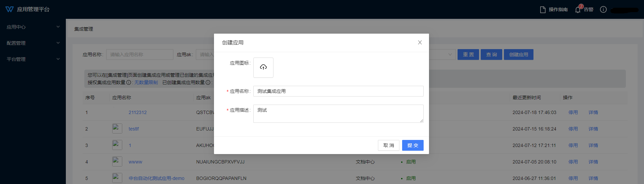Click the info icon beside 授权集成应用数量

point(128,83)
